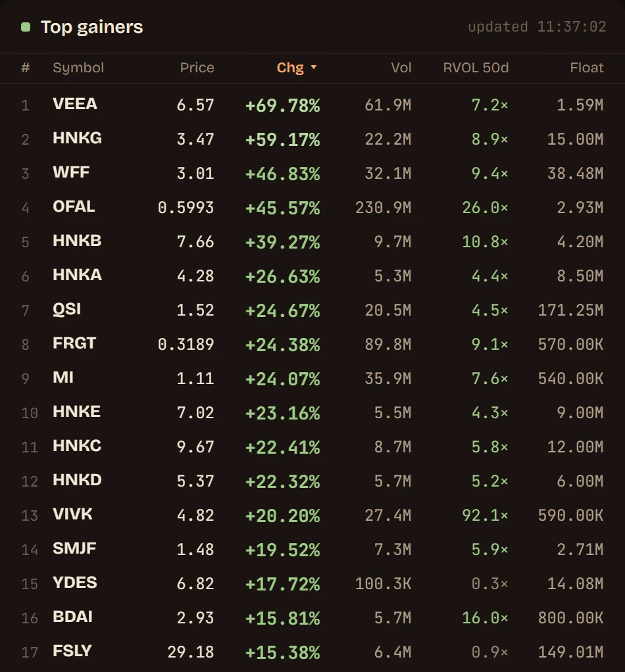Click the 800.00K float value
The image size is (625, 672).
pyautogui.click(x=570, y=618)
